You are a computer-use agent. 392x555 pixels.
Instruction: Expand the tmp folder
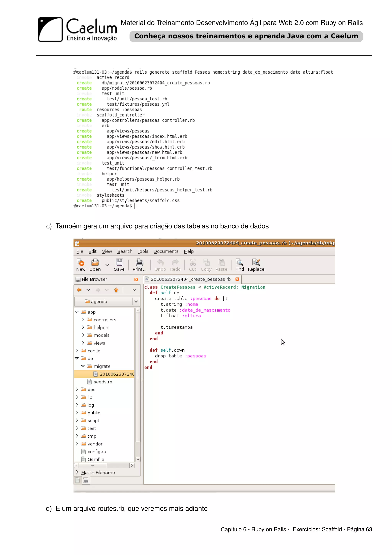[77, 436]
